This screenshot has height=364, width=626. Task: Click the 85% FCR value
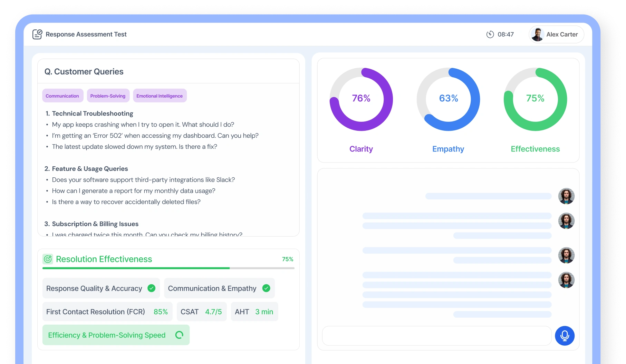click(x=161, y=312)
